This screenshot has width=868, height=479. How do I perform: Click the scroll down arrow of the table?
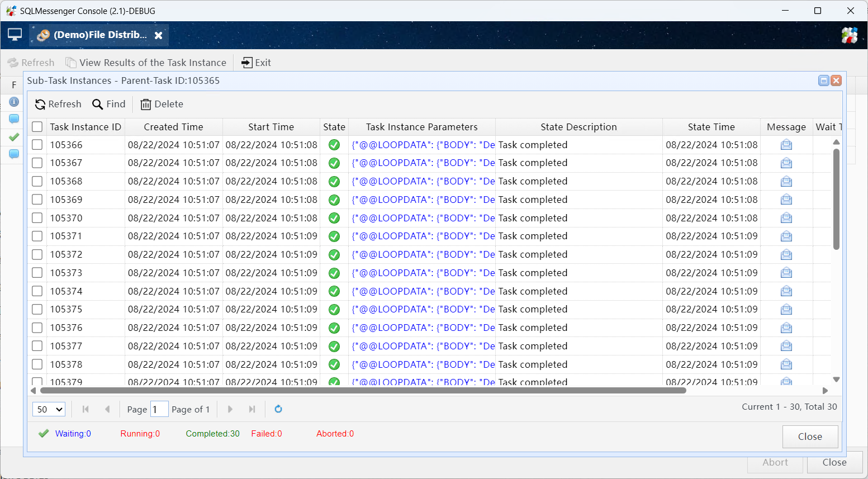pyautogui.click(x=836, y=380)
